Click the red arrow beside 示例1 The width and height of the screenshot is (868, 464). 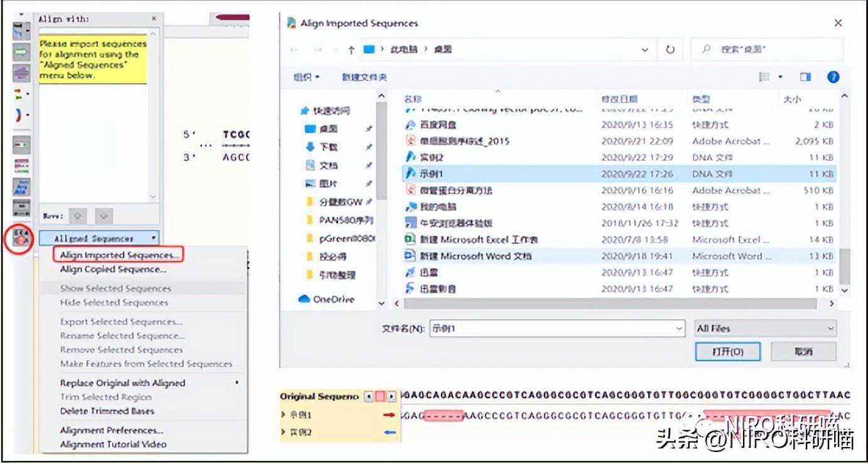389,415
